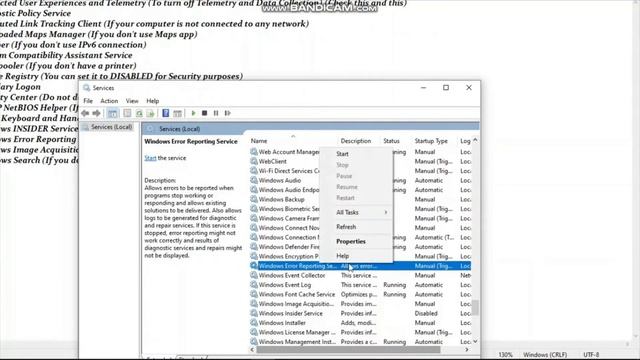Click the horizontal scrollbar thumb in services list
The width and height of the screenshot is (640, 360).
pos(348,350)
